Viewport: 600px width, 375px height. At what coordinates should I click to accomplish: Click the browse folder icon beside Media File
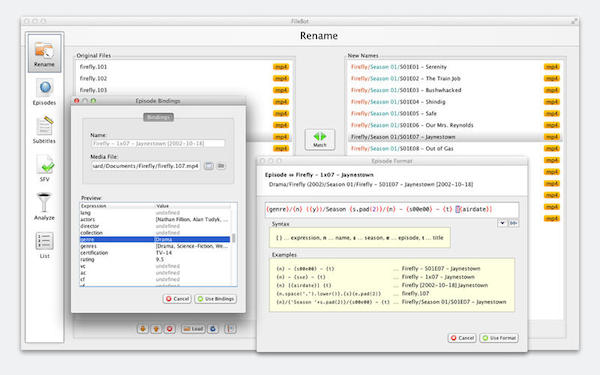coord(221,166)
